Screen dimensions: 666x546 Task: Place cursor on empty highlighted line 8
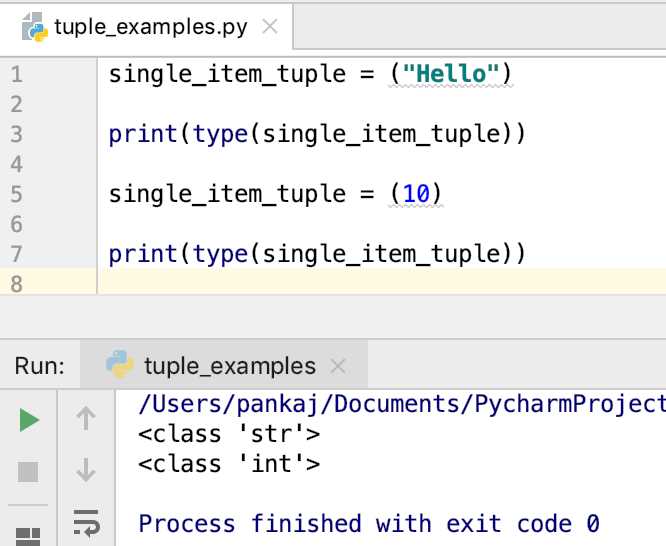(x=381, y=283)
